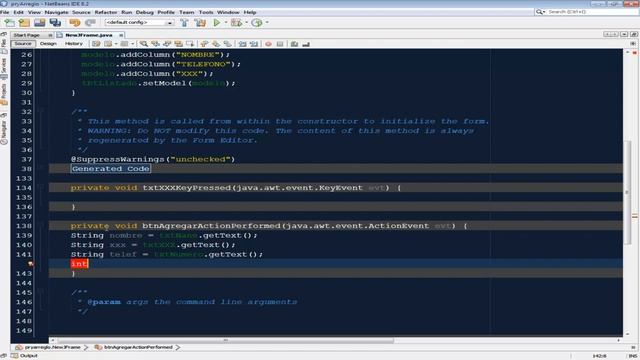Switch to Design view

pyautogui.click(x=48, y=44)
